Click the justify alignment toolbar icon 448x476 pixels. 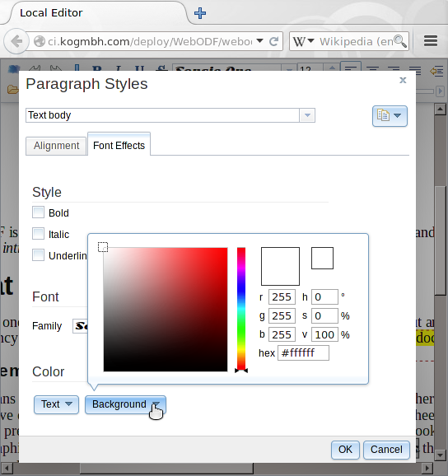(414, 71)
